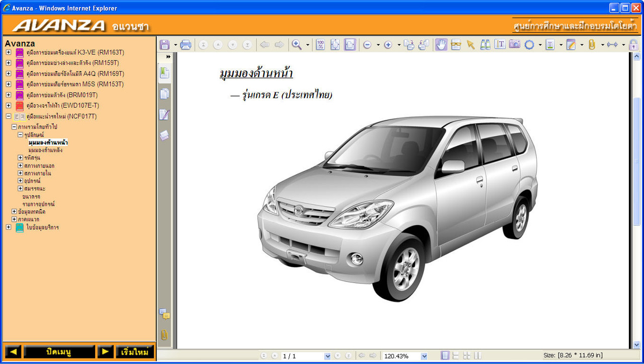644x364 pixels.
Task: Select the text selection tool icon
Action: point(500,45)
